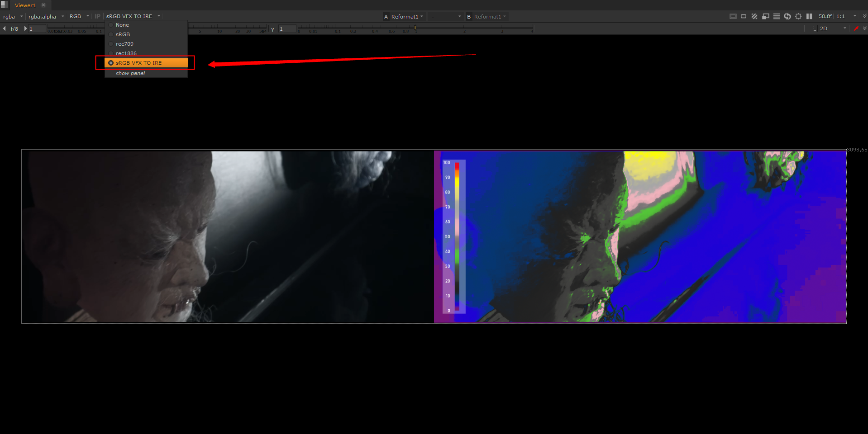Open the rgba channel layer dropdown
Viewport: 868px width, 434px height.
coord(13,17)
